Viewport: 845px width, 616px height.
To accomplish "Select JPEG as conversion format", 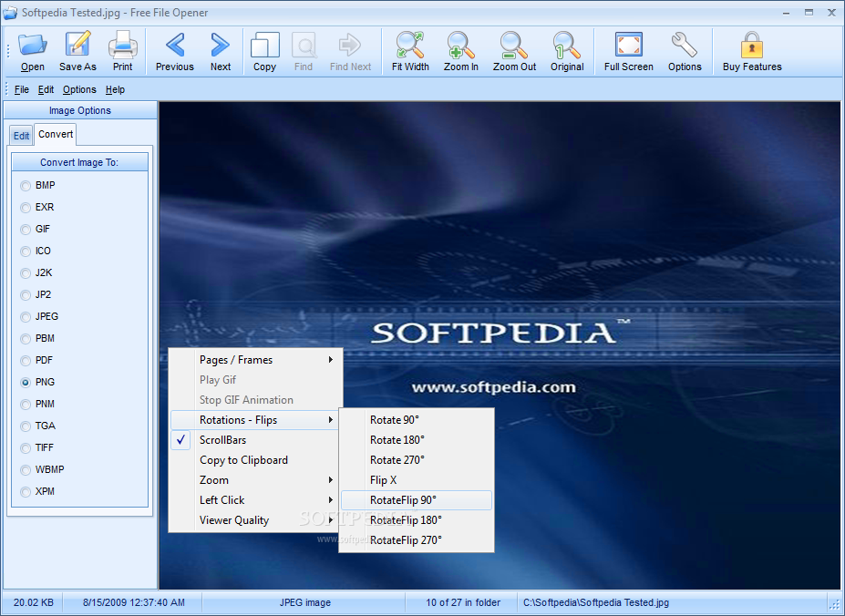I will point(26,317).
